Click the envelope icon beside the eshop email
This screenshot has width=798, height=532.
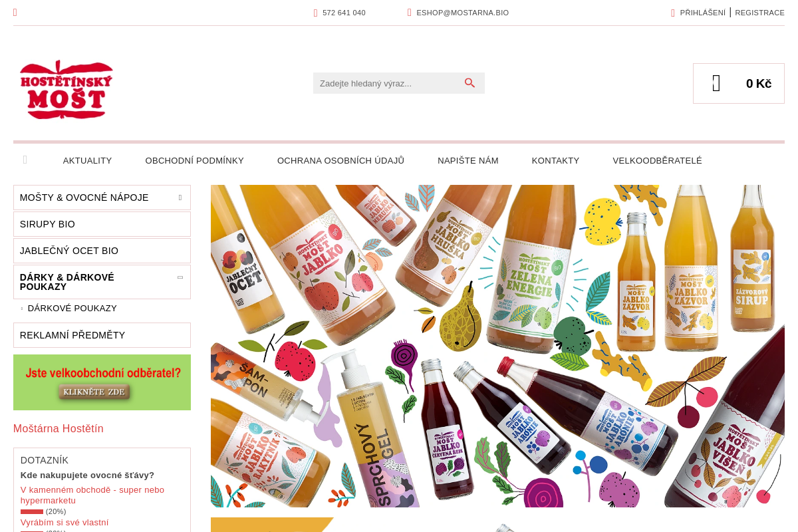coord(410,13)
